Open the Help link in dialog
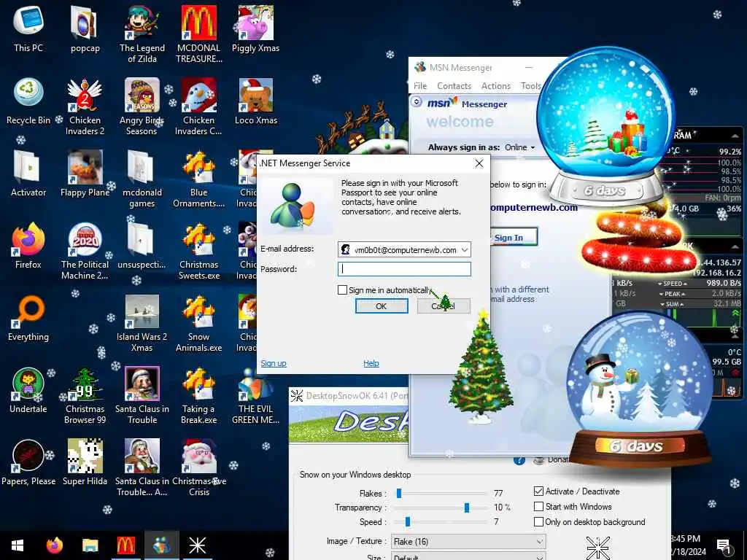This screenshot has width=747, height=560. click(371, 363)
